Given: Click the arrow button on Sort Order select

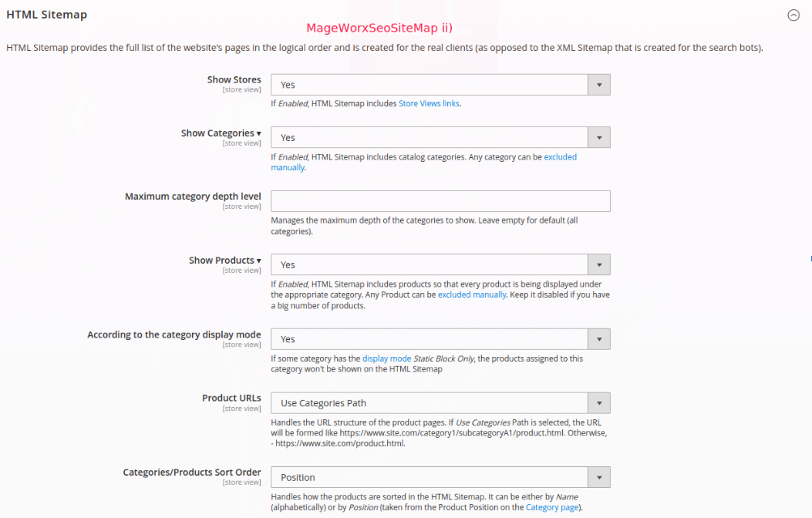Looking at the screenshot, I should [x=599, y=477].
